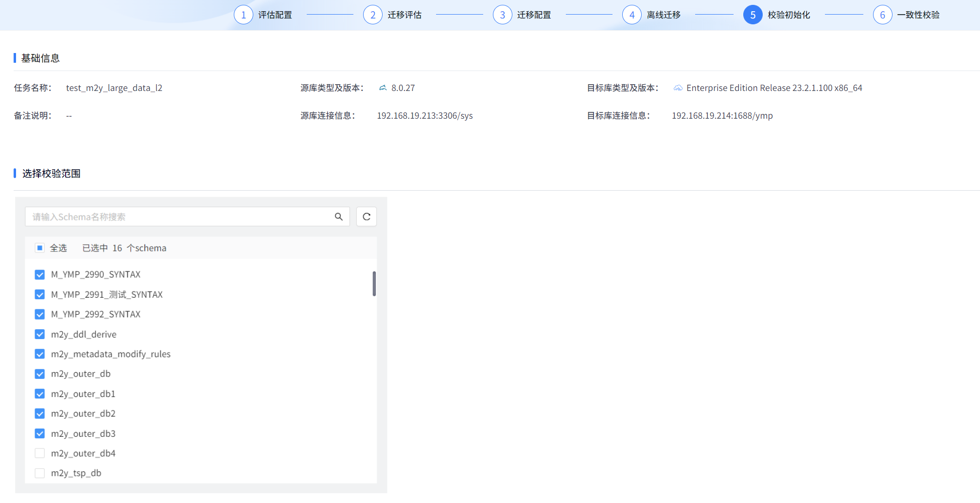Uncheck the m2y_outer_db2 schema checkbox
The width and height of the screenshot is (980, 503).
[40, 414]
